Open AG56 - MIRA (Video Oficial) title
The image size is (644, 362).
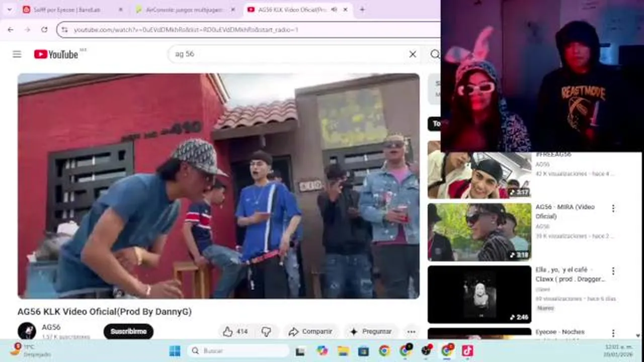pyautogui.click(x=565, y=212)
